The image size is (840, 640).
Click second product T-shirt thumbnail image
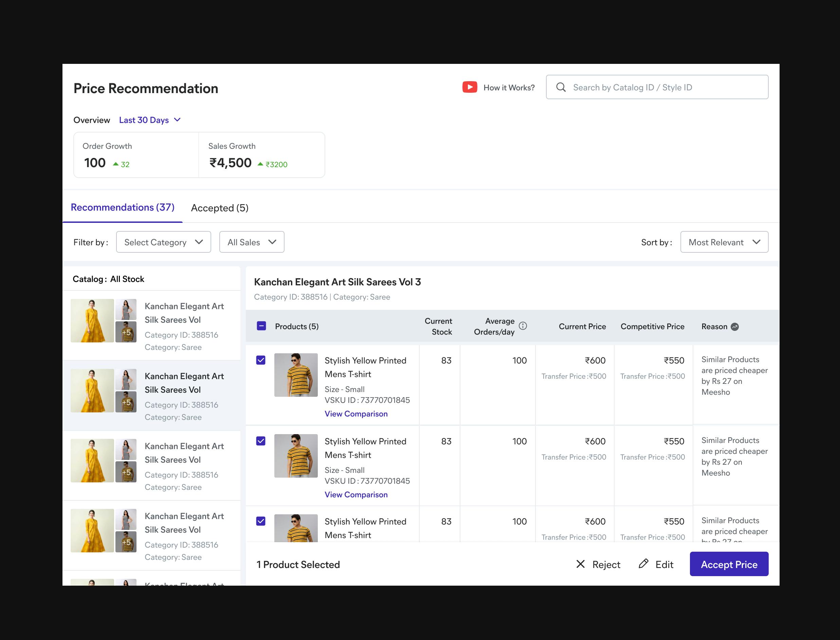tap(296, 456)
